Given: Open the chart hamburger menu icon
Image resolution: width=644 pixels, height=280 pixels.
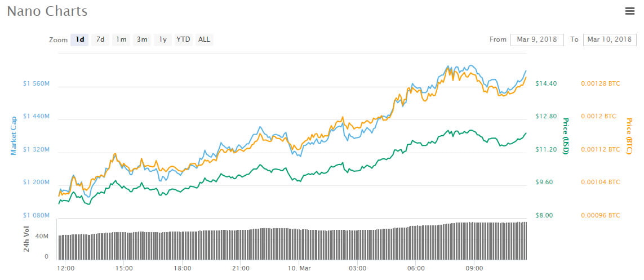Looking at the screenshot, I should tap(629, 11).
